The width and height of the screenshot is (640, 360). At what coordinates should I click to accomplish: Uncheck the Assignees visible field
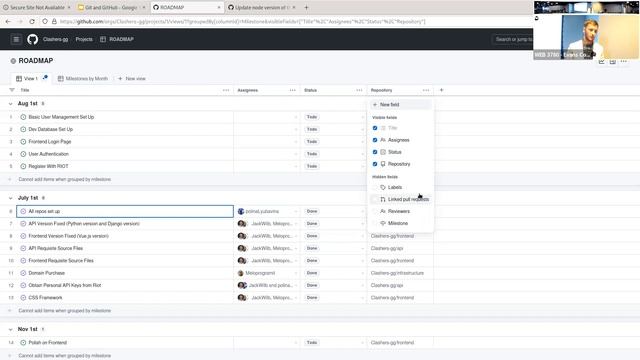click(x=375, y=140)
